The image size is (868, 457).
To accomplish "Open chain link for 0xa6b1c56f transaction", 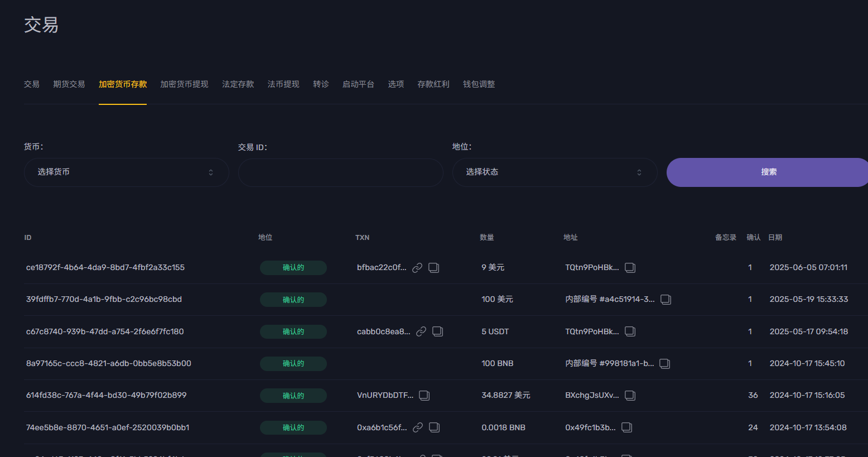I will (417, 427).
